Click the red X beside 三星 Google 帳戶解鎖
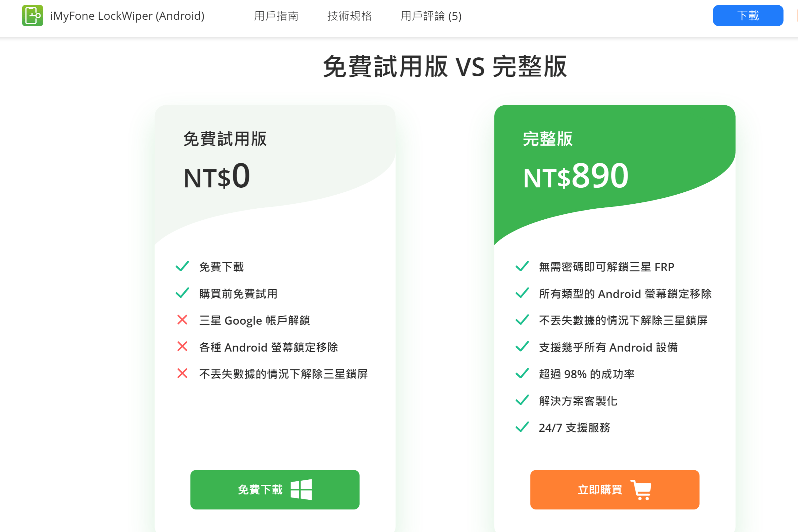Screen dimensions: 798x532 tap(182, 320)
